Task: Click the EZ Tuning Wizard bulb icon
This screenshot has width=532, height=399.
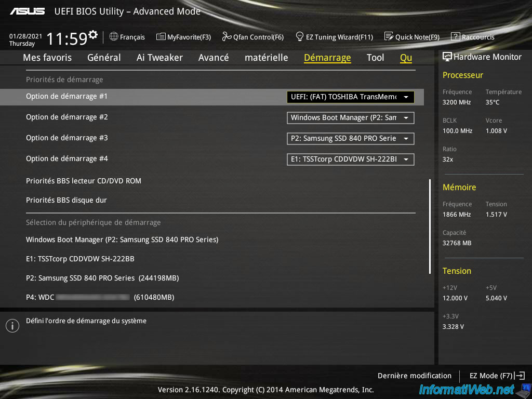Action: point(300,36)
